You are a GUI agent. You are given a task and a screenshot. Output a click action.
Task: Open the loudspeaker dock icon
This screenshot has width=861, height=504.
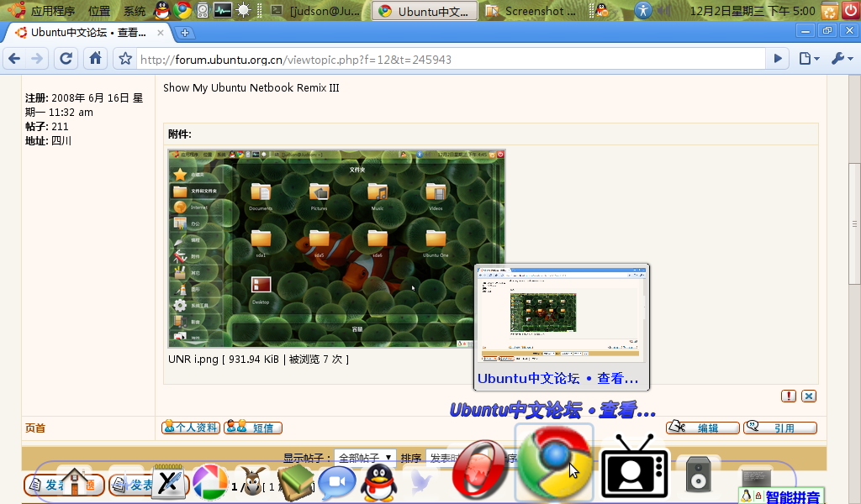point(699,474)
